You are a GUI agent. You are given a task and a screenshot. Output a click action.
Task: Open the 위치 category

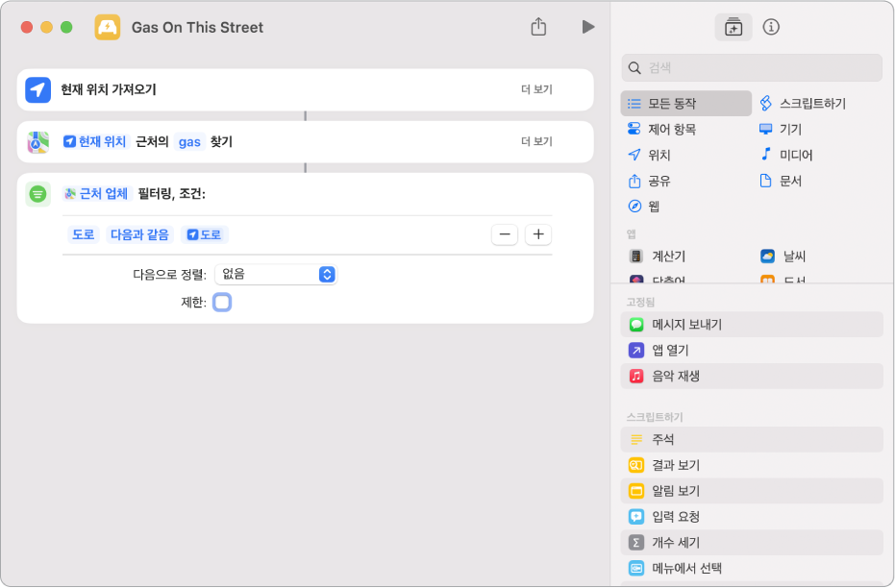649,155
